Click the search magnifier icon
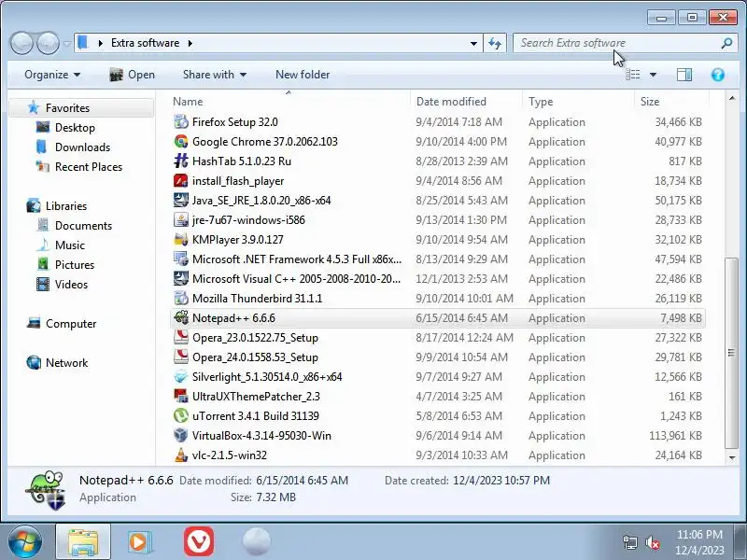Screen dimensions: 747x560 [726, 43]
